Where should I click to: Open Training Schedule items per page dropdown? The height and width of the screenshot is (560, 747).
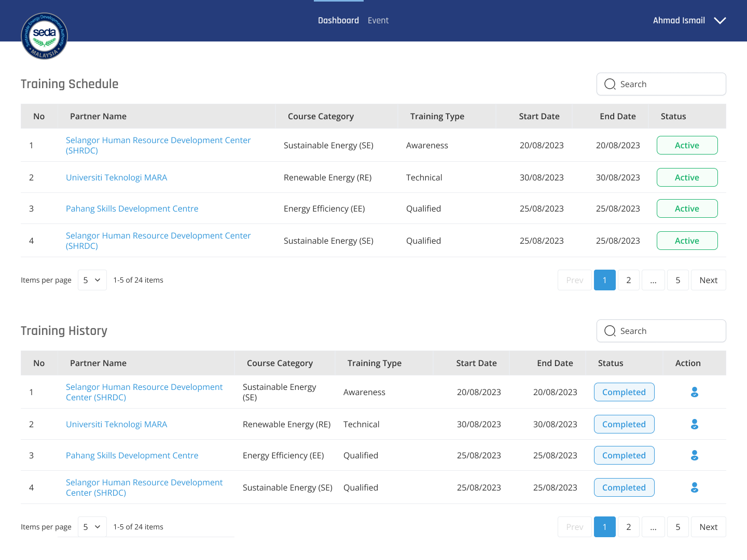click(92, 280)
